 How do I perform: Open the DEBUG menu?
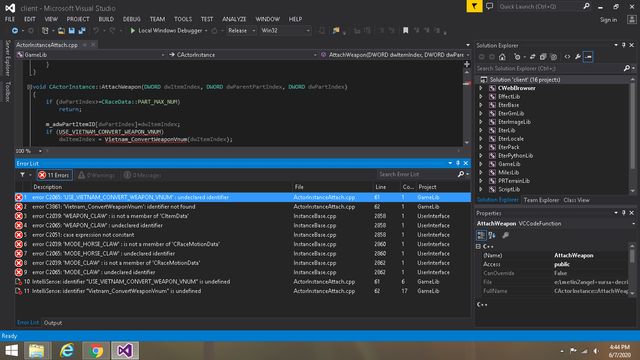pos(131,19)
